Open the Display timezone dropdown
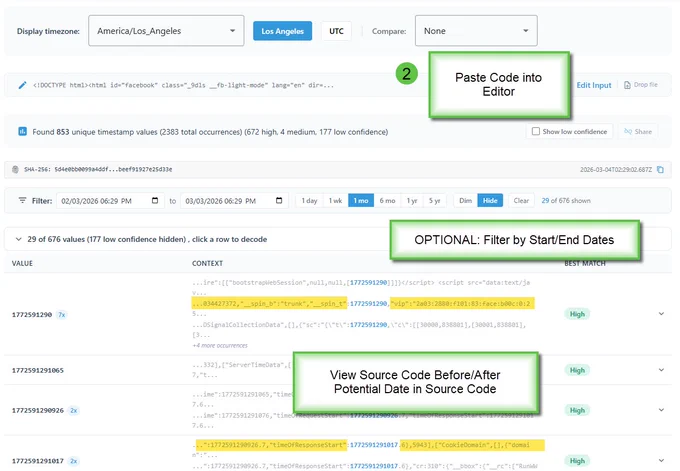Image resolution: width=680 pixels, height=471 pixels. coord(166,31)
